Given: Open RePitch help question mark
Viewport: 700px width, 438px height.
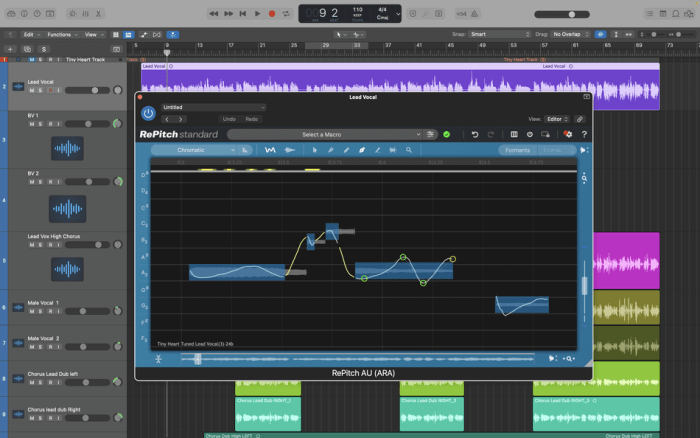Looking at the screenshot, I should pyautogui.click(x=584, y=134).
